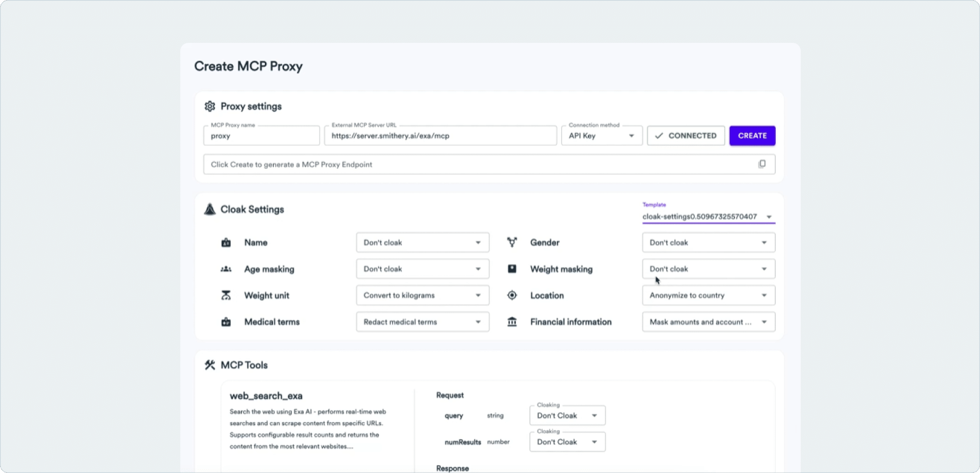Click the MCP Tools wrench icon

click(x=210, y=365)
